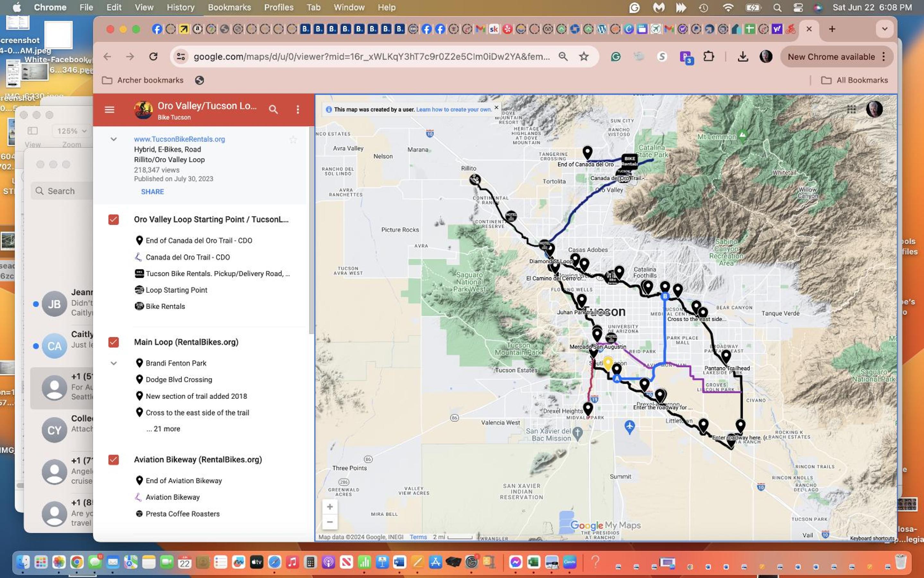
Task: Collapse the Main Loop items list
Action: point(114,363)
